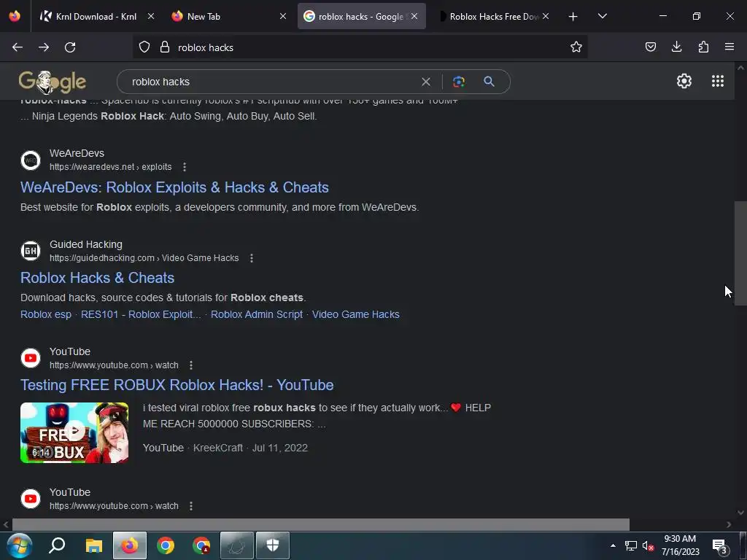This screenshot has width=747, height=560.
Task: Bookmark this page with star icon
Action: pyautogui.click(x=576, y=47)
